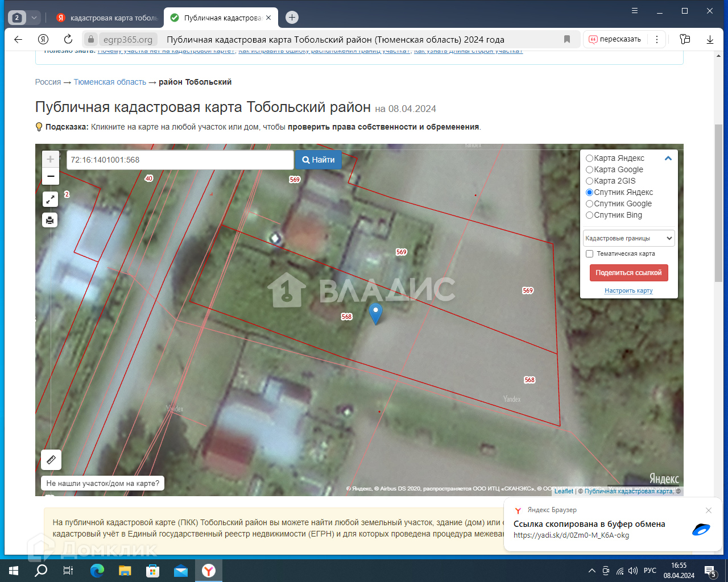Select the Публичная кадастровая tab

(x=221, y=18)
